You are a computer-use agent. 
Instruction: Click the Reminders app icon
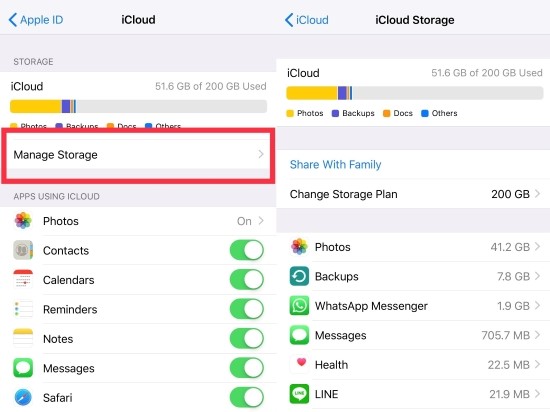click(23, 309)
